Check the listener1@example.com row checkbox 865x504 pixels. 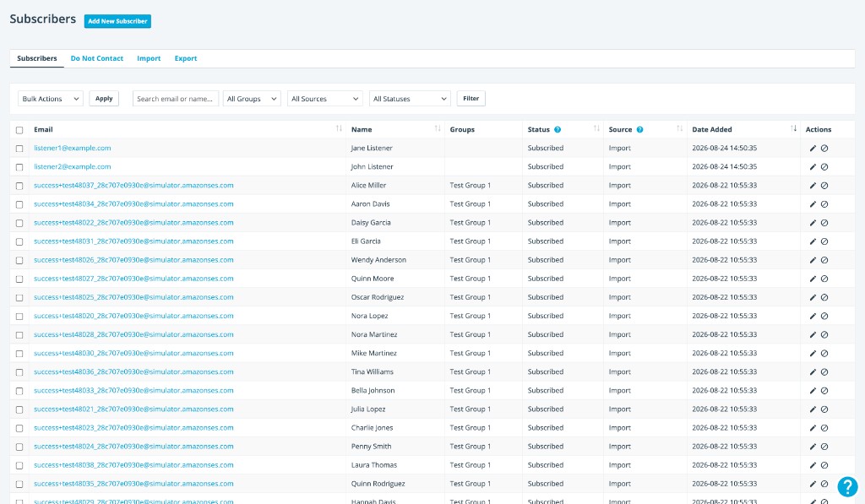(19, 149)
